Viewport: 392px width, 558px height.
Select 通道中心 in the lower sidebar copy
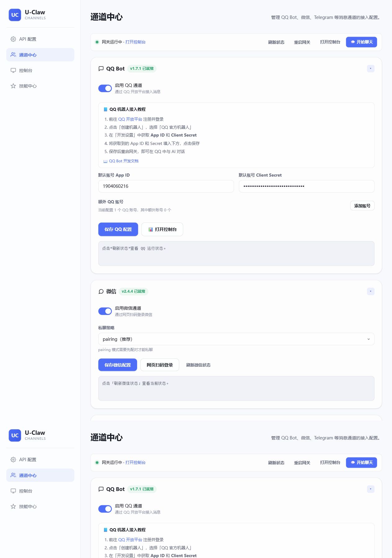click(40, 475)
